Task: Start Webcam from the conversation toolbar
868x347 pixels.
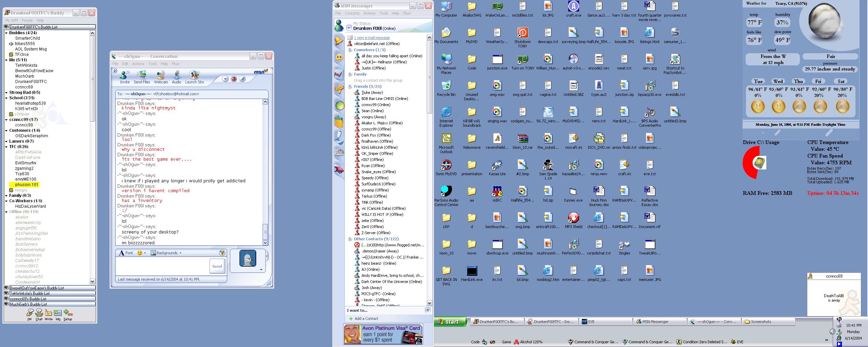Action: pos(161,77)
